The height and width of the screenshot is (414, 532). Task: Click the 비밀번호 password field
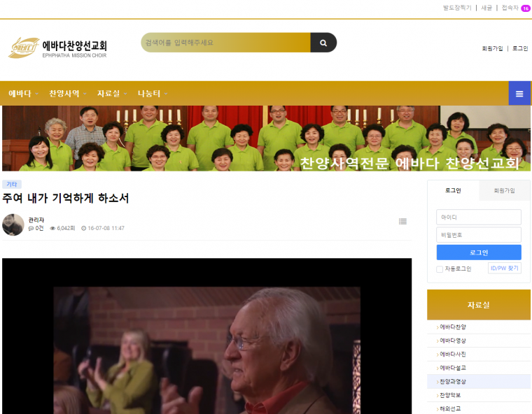(479, 235)
